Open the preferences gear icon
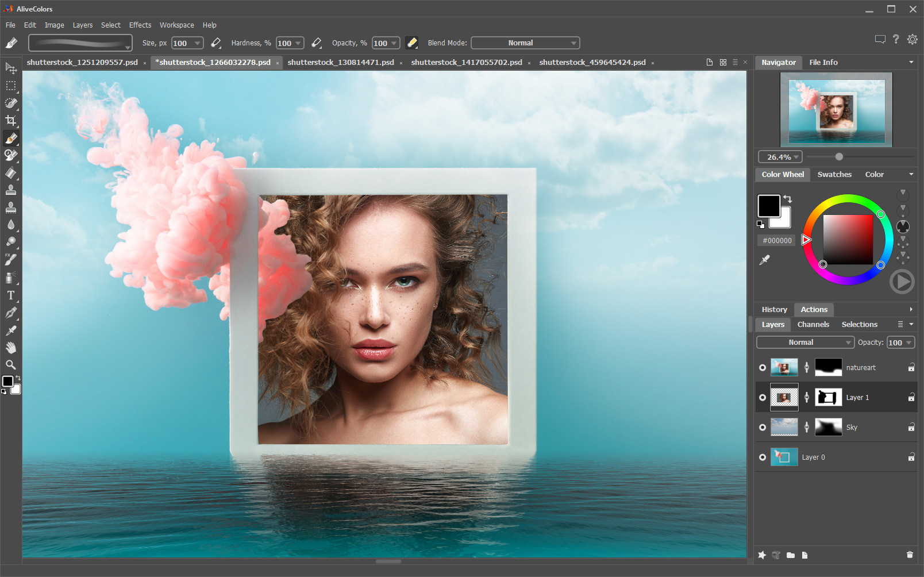The width and height of the screenshot is (924, 577). [x=912, y=39]
